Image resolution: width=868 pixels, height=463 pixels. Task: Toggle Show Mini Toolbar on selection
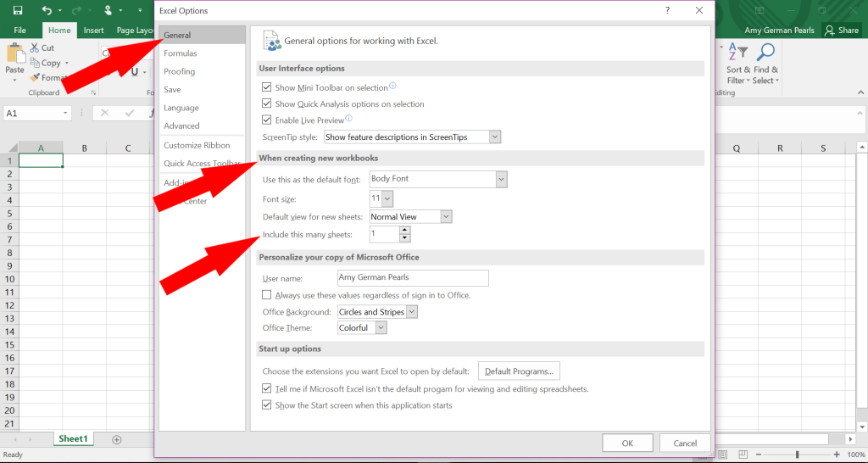267,87
